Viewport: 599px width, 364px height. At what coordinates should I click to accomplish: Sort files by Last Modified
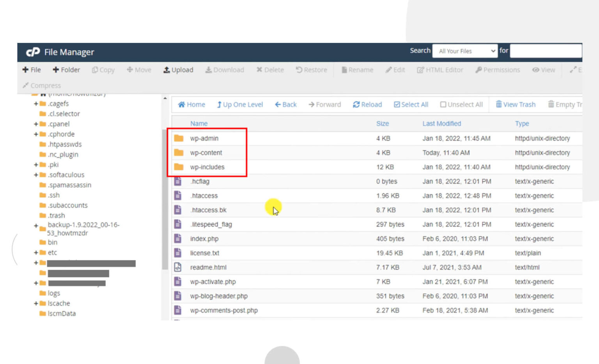441,124
